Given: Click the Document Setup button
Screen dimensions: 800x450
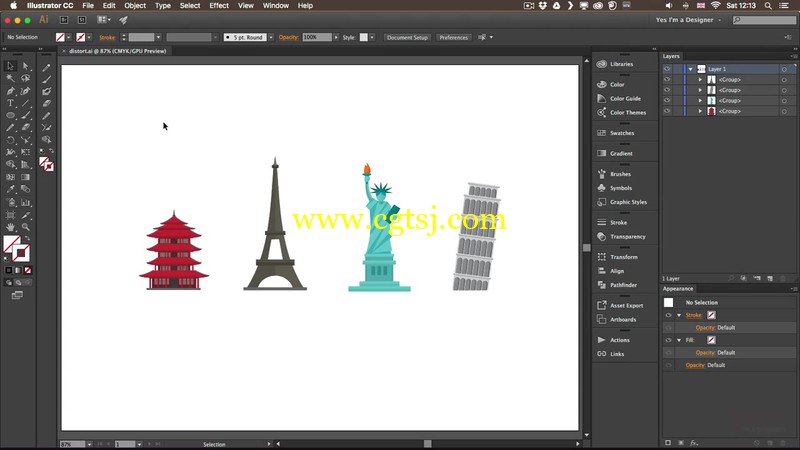Looking at the screenshot, I should 407,37.
